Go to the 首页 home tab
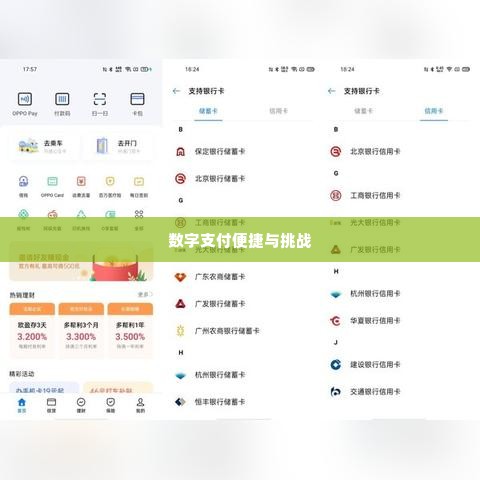The height and width of the screenshot is (480, 480). click(x=22, y=405)
